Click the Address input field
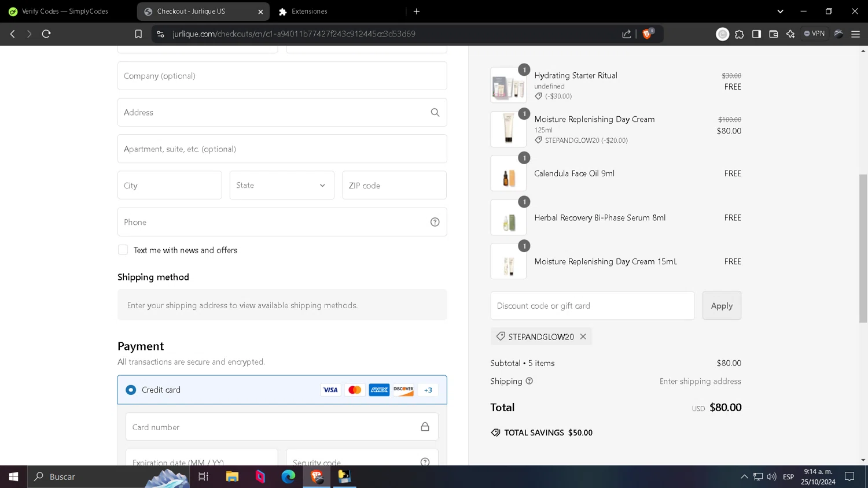The height and width of the screenshot is (488, 868). click(x=282, y=112)
